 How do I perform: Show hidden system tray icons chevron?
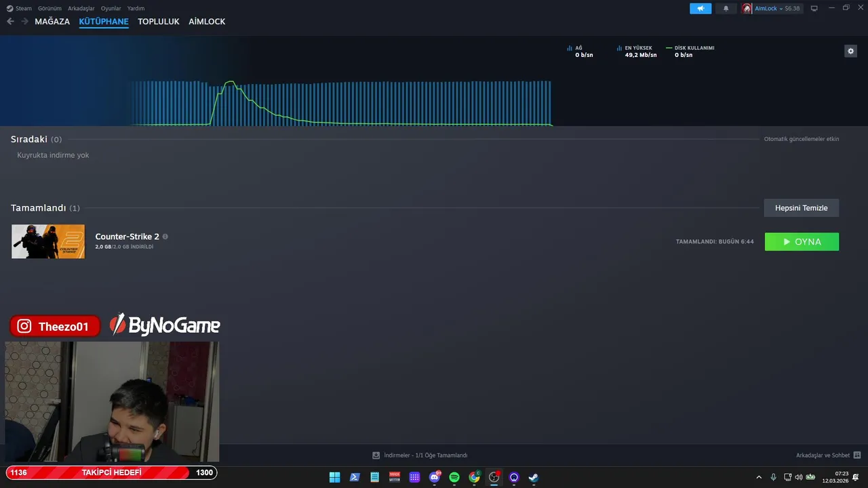tap(759, 477)
